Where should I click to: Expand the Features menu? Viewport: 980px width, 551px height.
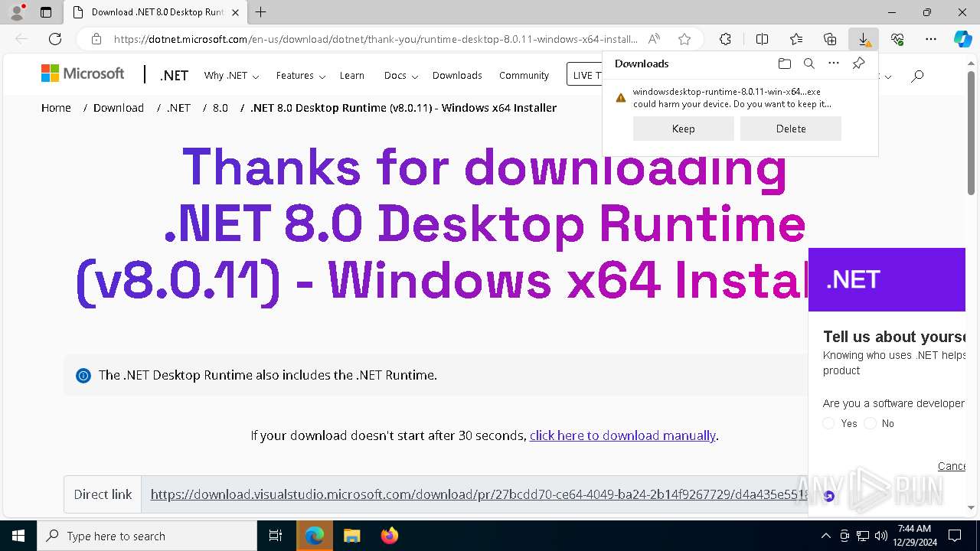(x=301, y=75)
